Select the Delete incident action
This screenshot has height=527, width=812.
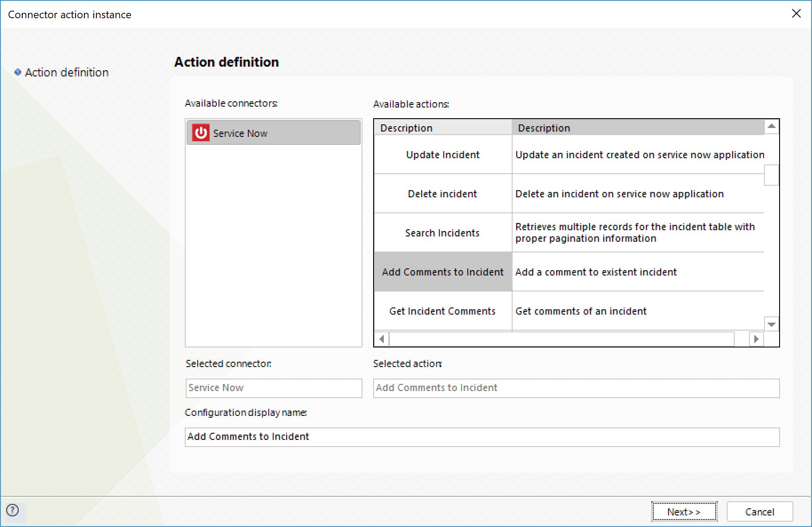tap(443, 194)
